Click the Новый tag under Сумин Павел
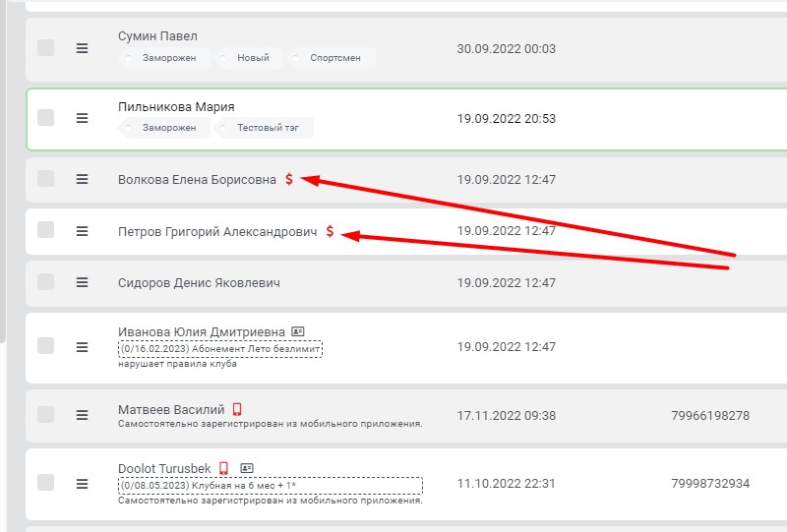The width and height of the screenshot is (787, 532). [249, 58]
